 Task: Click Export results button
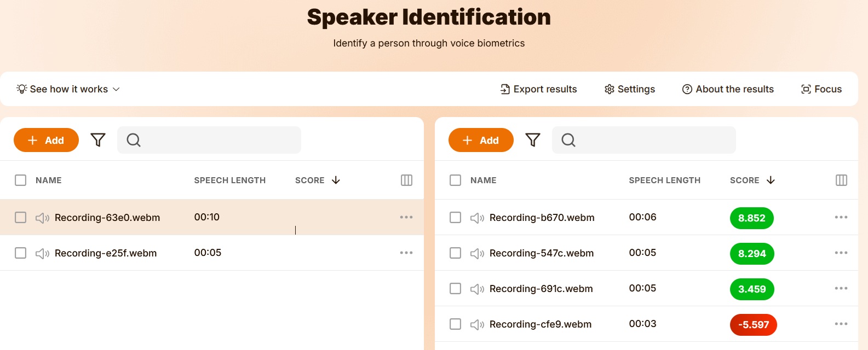(x=539, y=89)
